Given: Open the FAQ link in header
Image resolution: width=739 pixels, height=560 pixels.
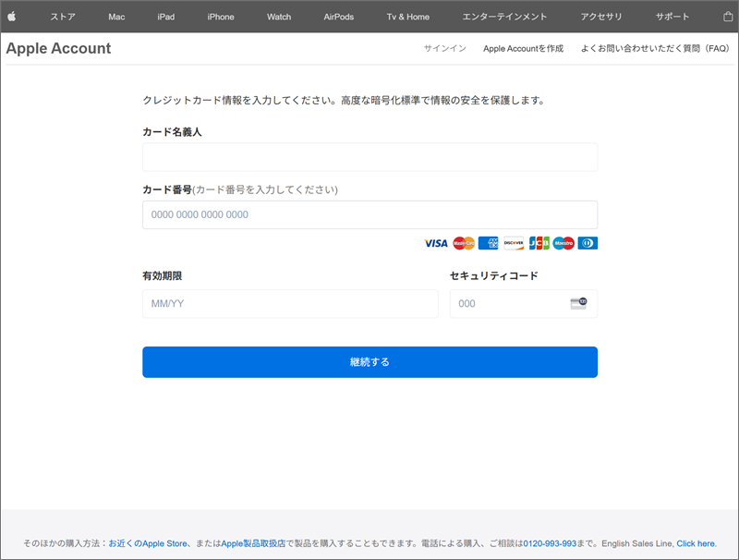Looking at the screenshot, I should click(x=655, y=48).
